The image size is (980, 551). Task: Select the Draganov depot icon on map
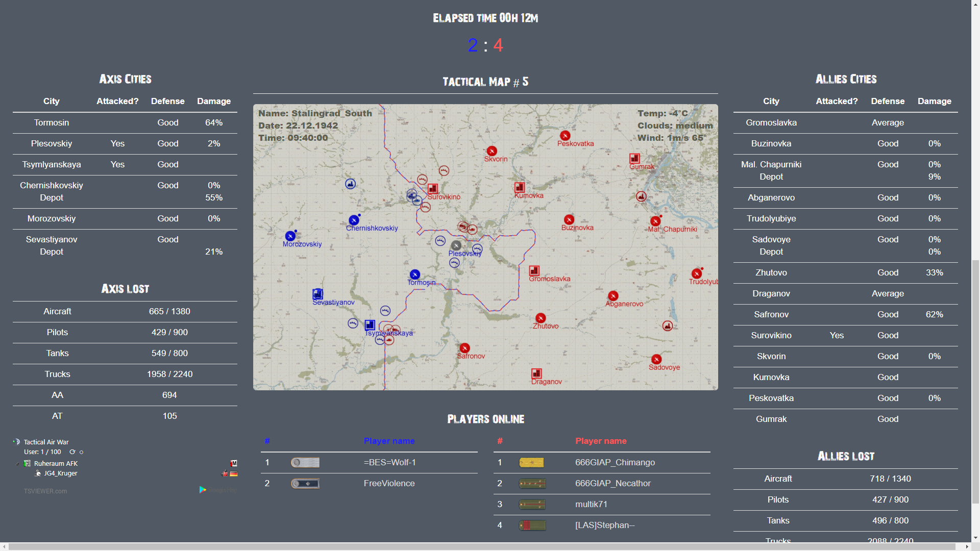pyautogui.click(x=536, y=373)
